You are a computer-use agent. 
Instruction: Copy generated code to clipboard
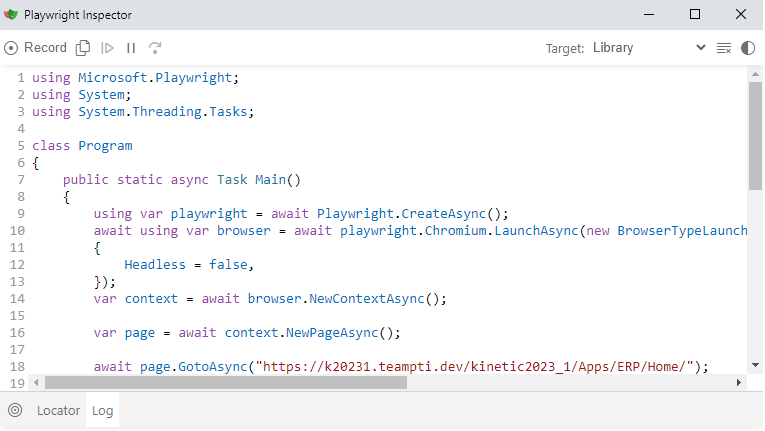click(x=83, y=48)
